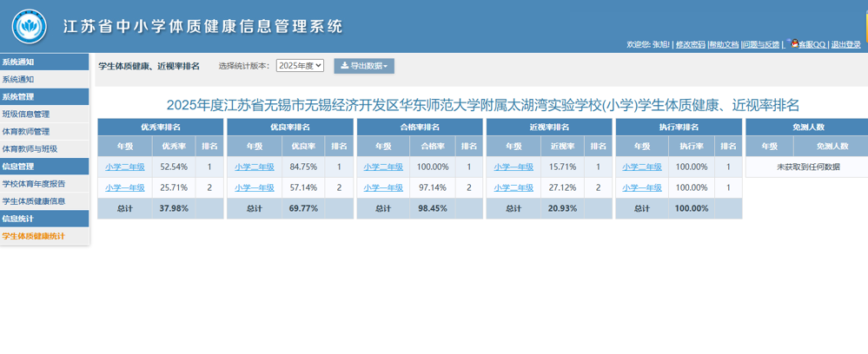Click 系统管理 section header in sidebar
Viewport: 868px width, 354px height.
tap(44, 97)
